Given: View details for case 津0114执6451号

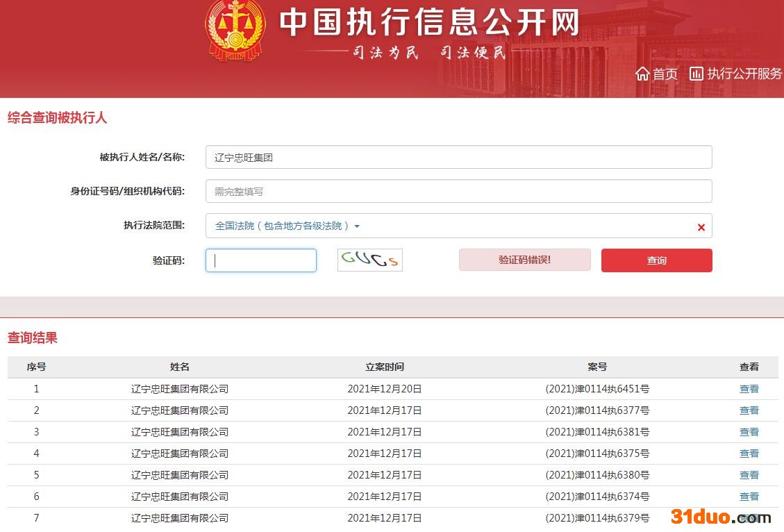Looking at the screenshot, I should [x=749, y=389].
